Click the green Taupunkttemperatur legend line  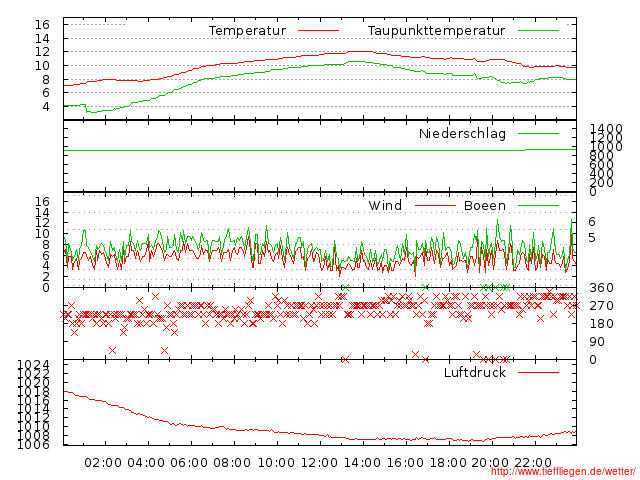click(538, 31)
